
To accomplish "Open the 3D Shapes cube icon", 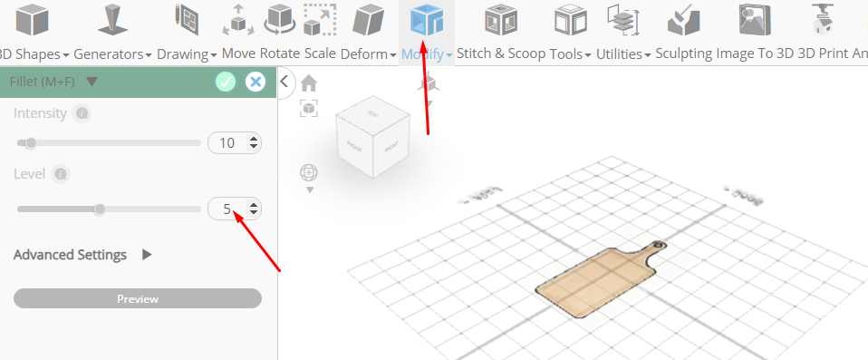I will pos(32,20).
